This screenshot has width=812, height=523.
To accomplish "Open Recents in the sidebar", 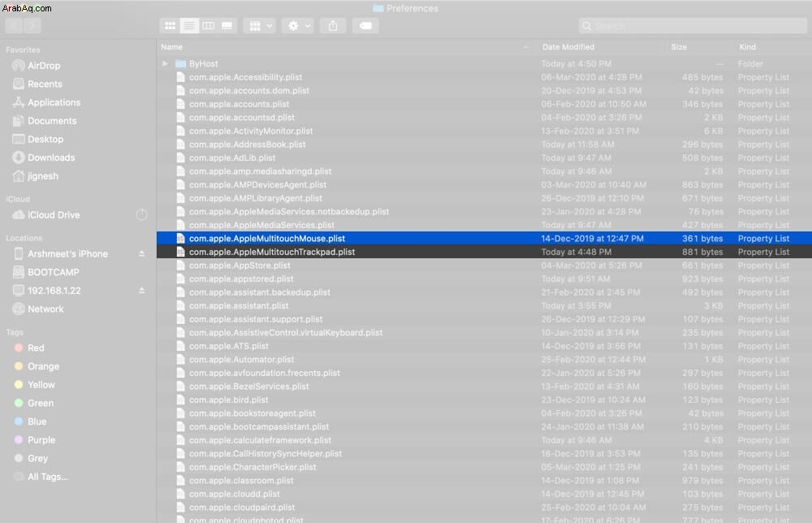I will pyautogui.click(x=37, y=84).
